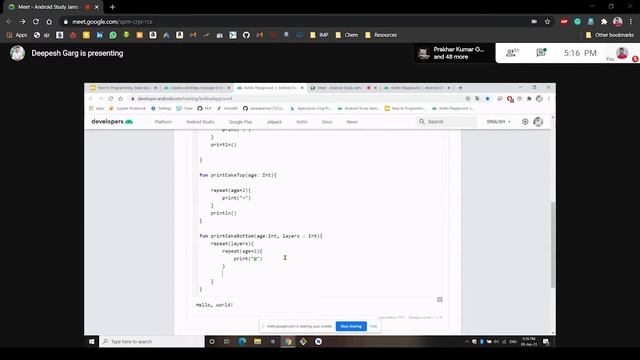
Task: Select the active Kotlin Playground tab in shared browser
Action: tap(270, 88)
